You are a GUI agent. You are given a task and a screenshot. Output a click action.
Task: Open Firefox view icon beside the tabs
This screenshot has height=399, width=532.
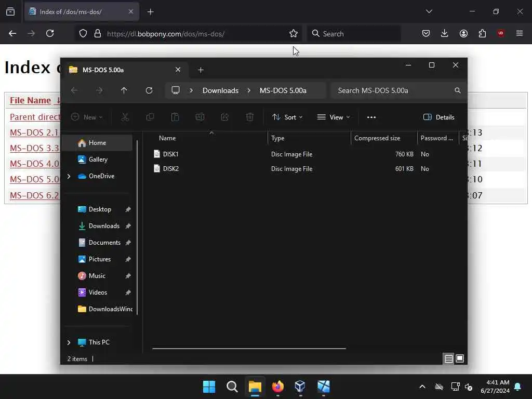[x=10, y=11]
